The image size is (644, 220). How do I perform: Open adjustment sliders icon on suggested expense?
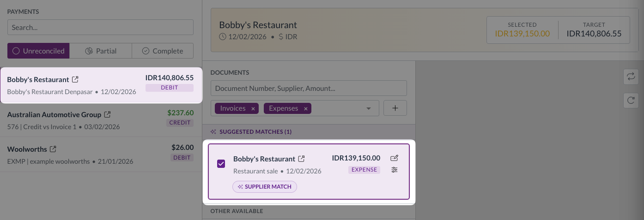[x=394, y=170]
